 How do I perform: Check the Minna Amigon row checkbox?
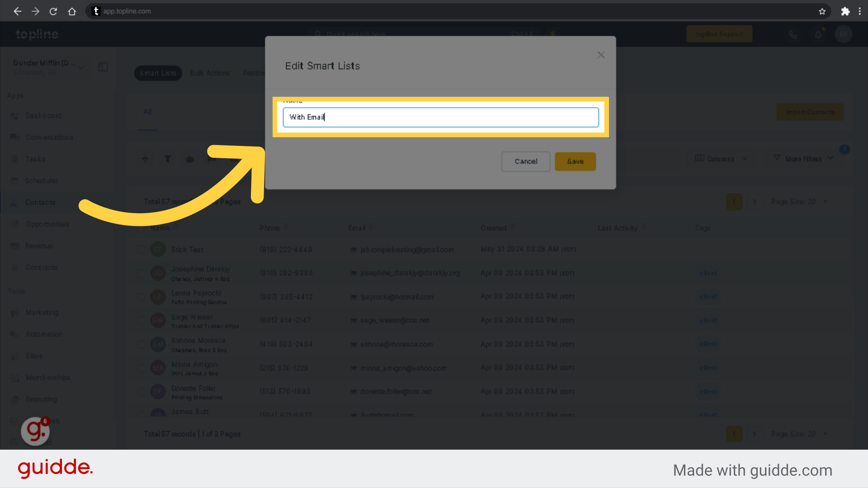(141, 368)
